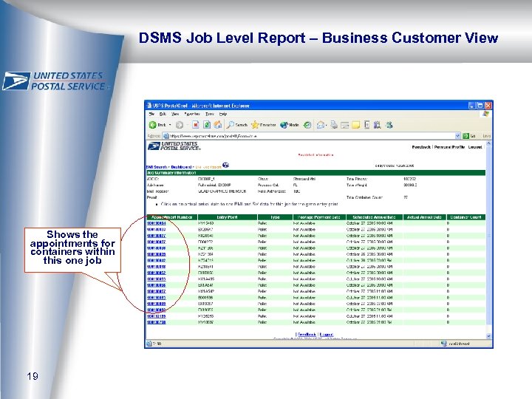Image resolution: width=532 pixels, height=399 pixels.
Task: Open the appointment link in the top table row
Action: coord(157,223)
